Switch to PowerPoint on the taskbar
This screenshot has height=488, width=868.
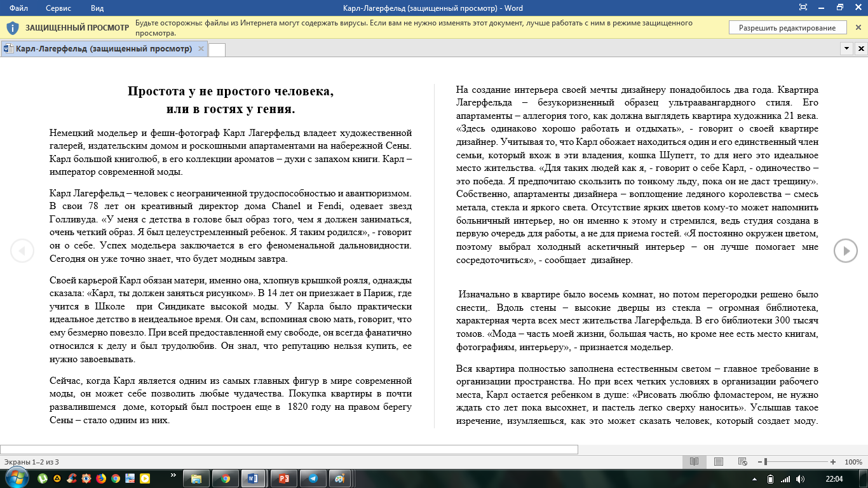[284, 478]
